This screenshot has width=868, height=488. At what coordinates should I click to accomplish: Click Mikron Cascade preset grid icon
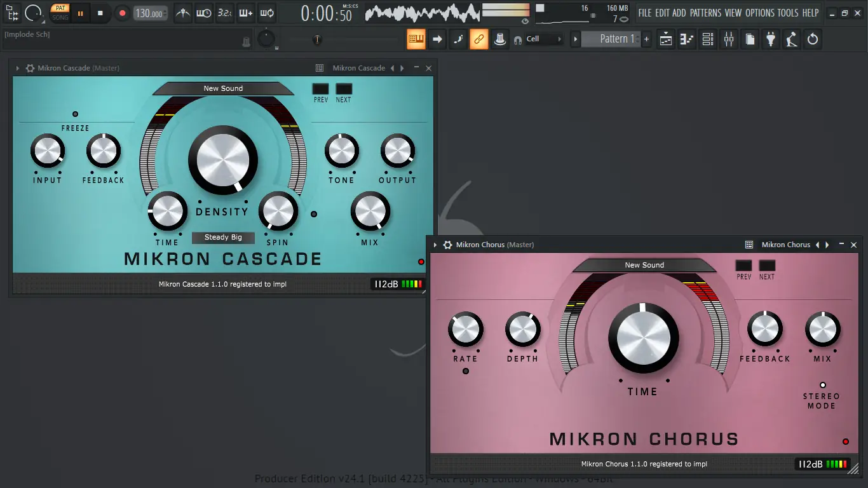click(320, 68)
